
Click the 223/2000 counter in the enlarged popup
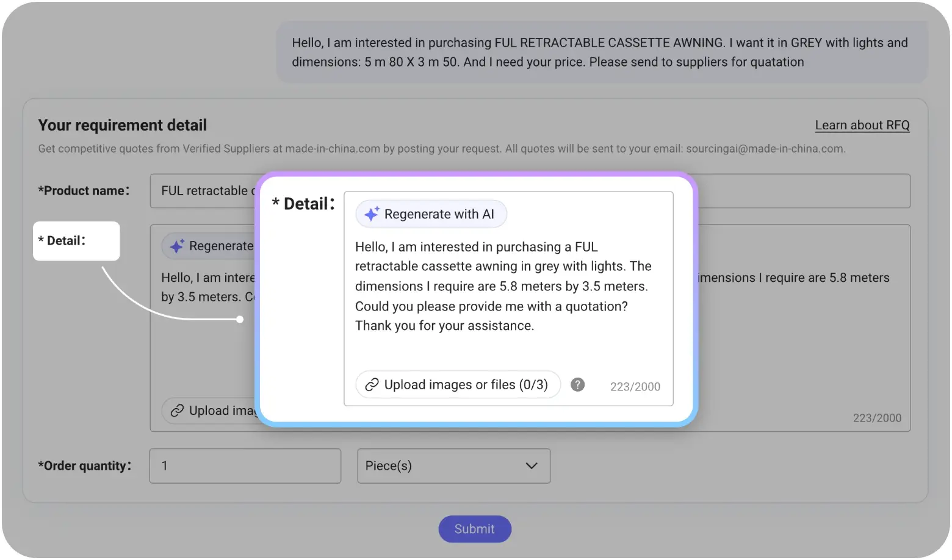(635, 387)
